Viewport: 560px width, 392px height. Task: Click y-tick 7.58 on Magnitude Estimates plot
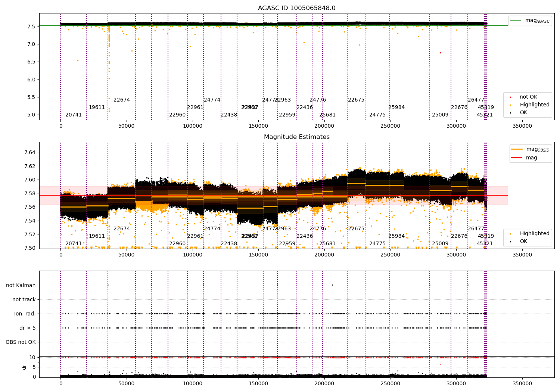click(x=29, y=193)
